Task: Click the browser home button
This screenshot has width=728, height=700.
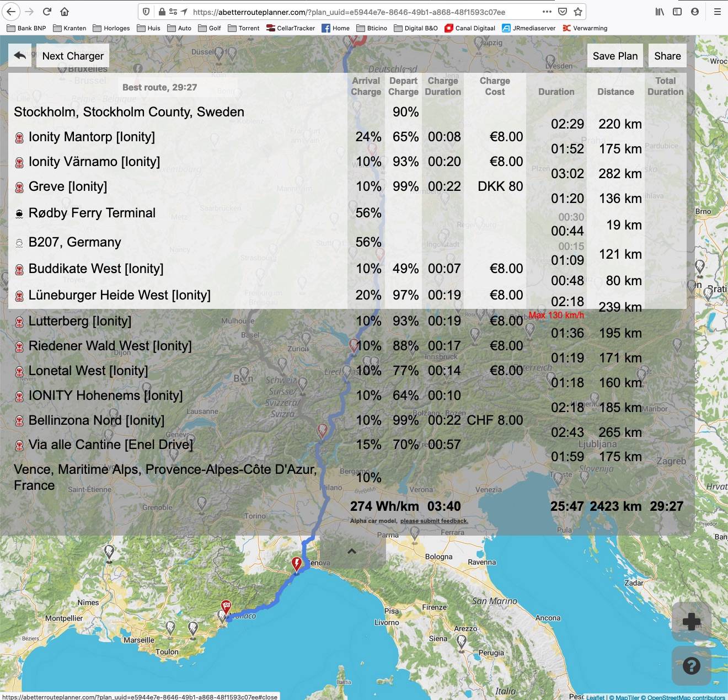Action: click(65, 12)
